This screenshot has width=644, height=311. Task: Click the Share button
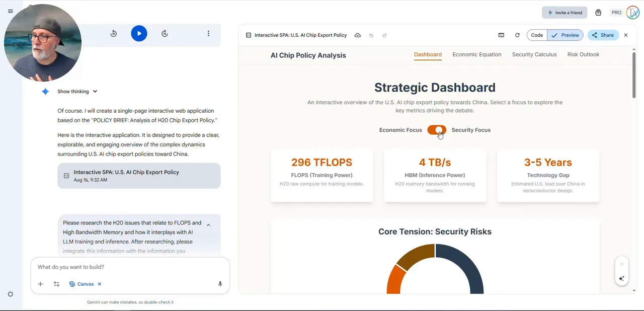pos(602,35)
